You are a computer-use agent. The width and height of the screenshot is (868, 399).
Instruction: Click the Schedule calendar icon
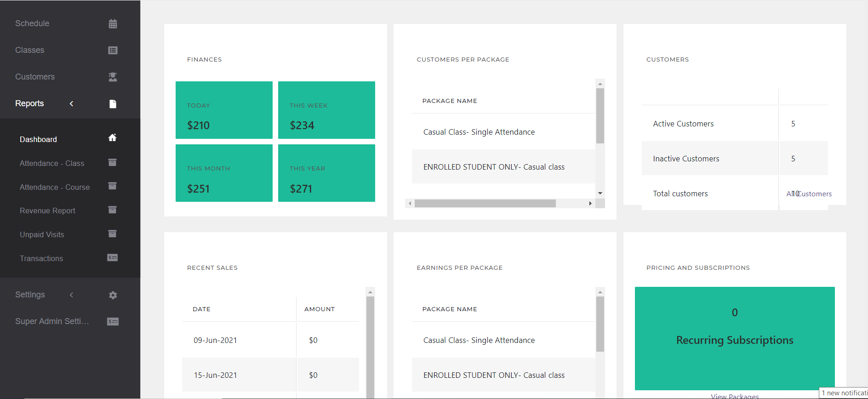point(113,23)
